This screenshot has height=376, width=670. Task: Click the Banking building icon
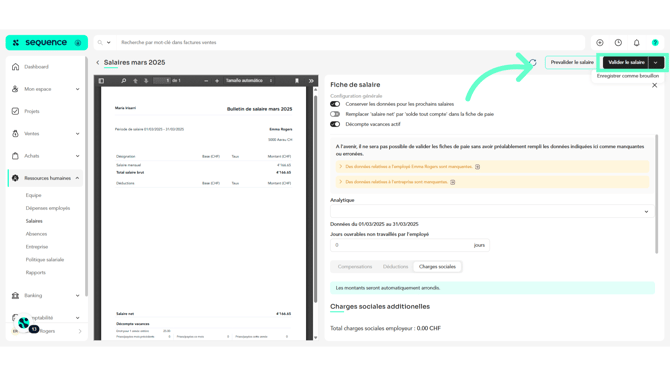(15, 295)
